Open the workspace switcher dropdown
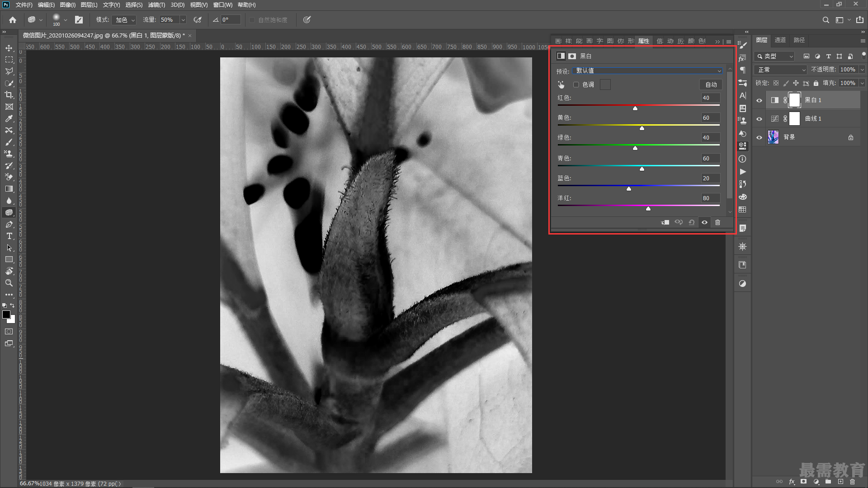The image size is (868, 488). click(843, 20)
